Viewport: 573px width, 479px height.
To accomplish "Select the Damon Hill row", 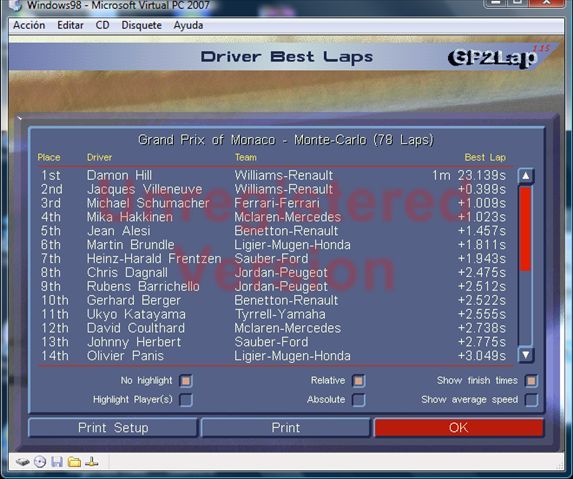I will 273,175.
